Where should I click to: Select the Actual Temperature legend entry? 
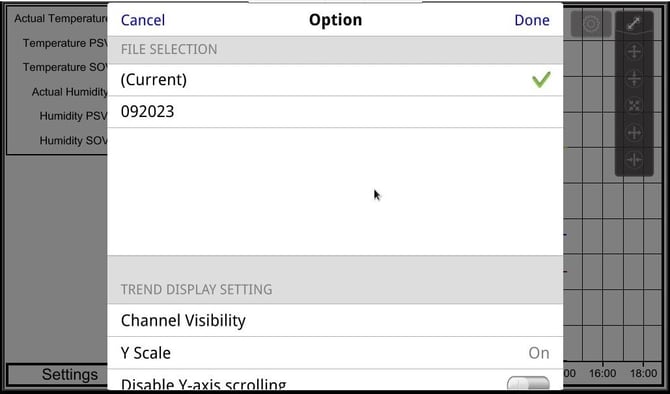coord(61,18)
